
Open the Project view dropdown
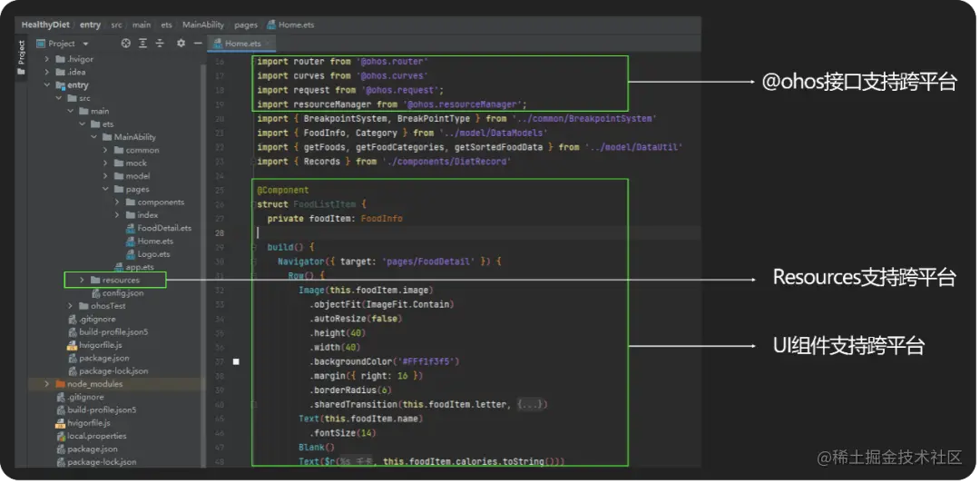tap(85, 44)
